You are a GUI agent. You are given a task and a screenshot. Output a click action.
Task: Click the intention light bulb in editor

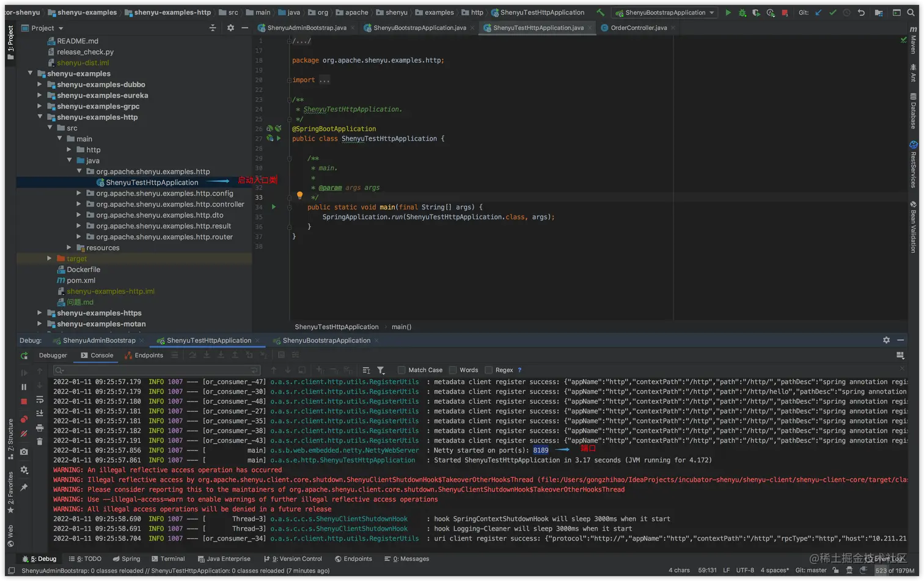tap(299, 195)
